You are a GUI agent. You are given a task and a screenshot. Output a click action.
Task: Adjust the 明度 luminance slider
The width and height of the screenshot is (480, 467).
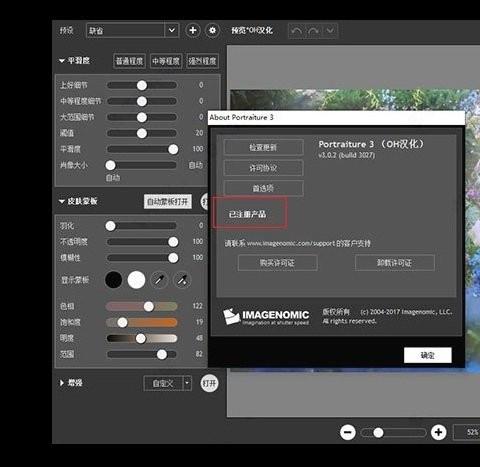[x=142, y=338]
